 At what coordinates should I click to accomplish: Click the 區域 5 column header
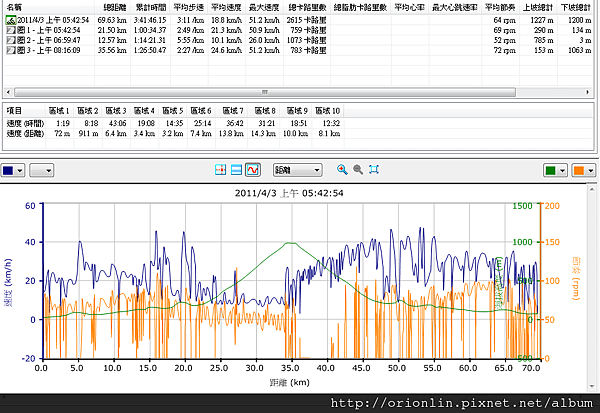pos(173,111)
